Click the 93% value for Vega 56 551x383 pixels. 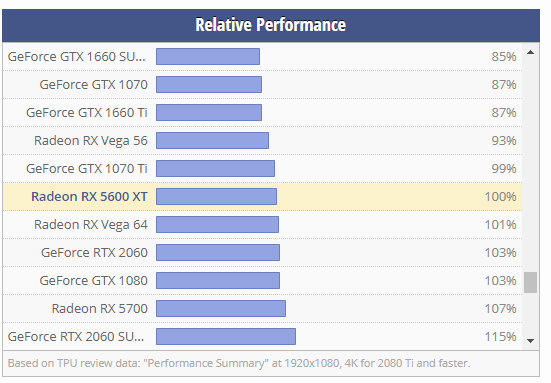[x=504, y=141]
